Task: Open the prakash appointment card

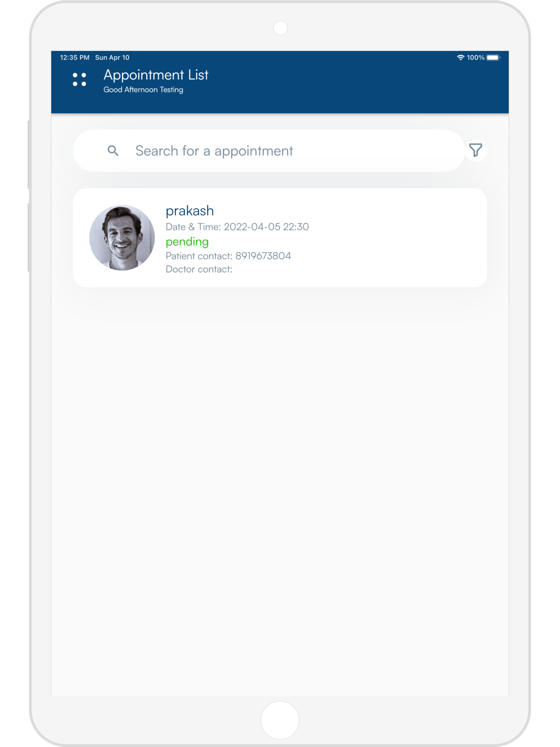Action: pos(280,238)
